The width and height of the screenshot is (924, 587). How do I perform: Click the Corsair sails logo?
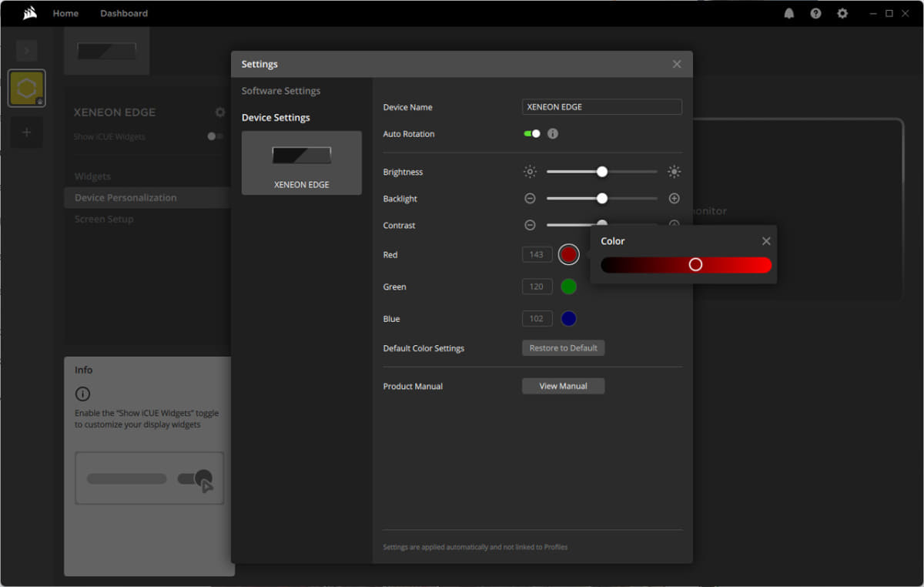point(30,12)
